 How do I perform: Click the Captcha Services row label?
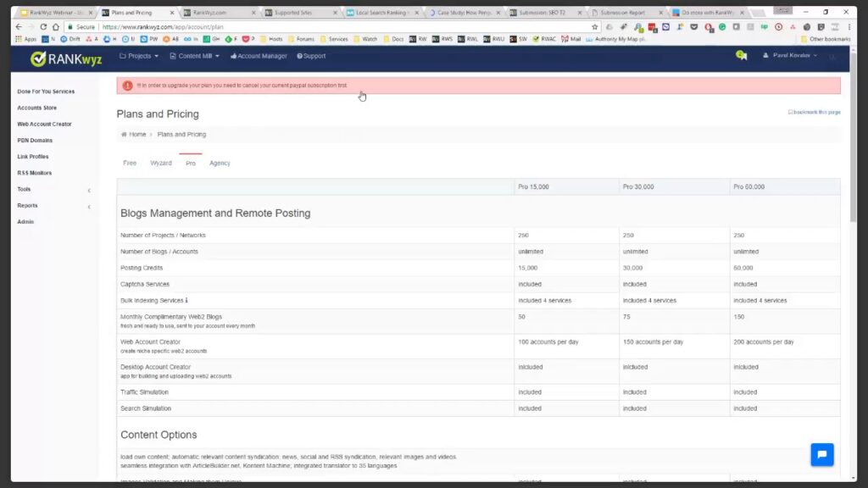coord(145,285)
